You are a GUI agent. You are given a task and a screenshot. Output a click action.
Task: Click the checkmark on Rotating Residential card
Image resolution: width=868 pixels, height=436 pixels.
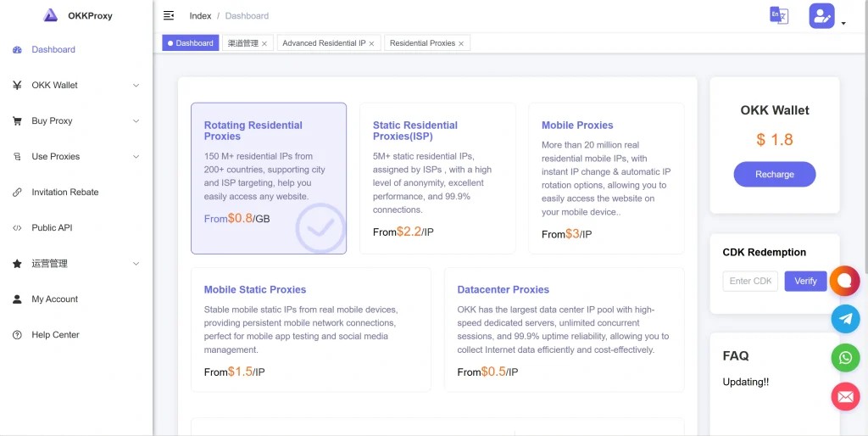tap(320, 227)
